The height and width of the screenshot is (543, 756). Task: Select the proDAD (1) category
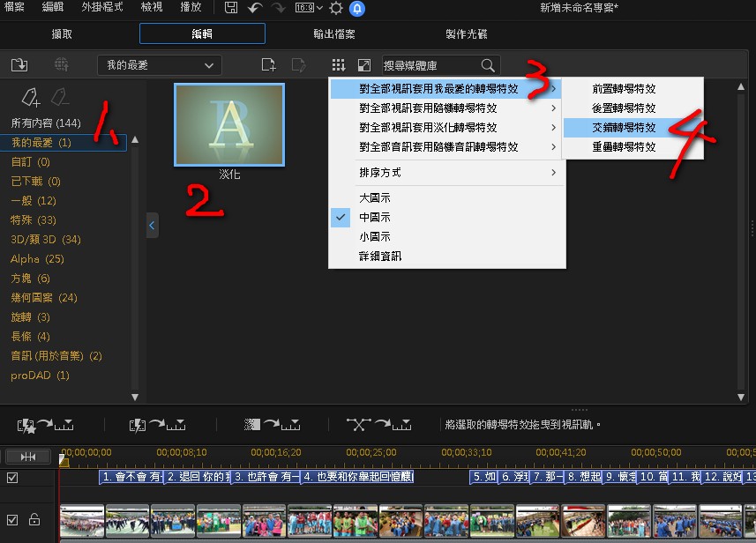pos(40,376)
